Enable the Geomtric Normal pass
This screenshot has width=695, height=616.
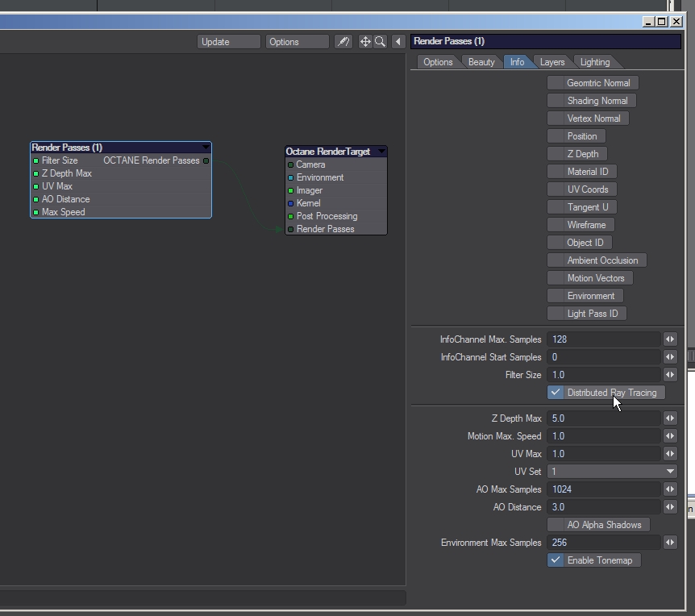click(x=593, y=83)
